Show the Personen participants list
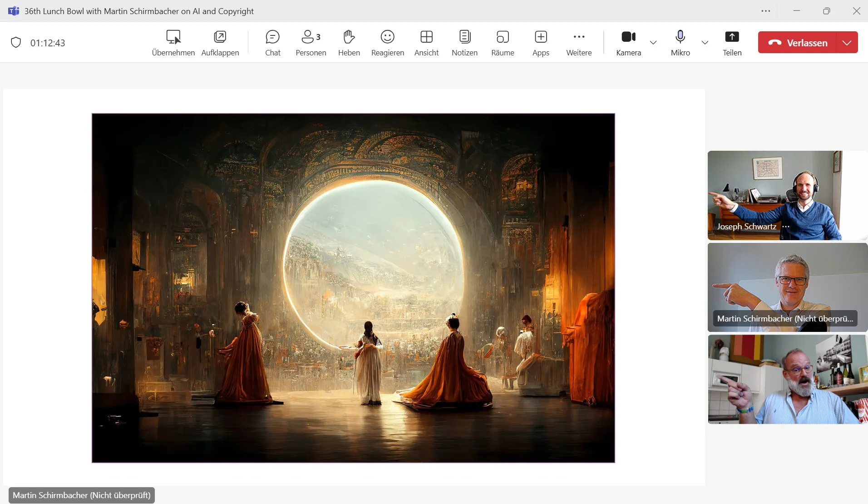The image size is (868, 504). (311, 43)
